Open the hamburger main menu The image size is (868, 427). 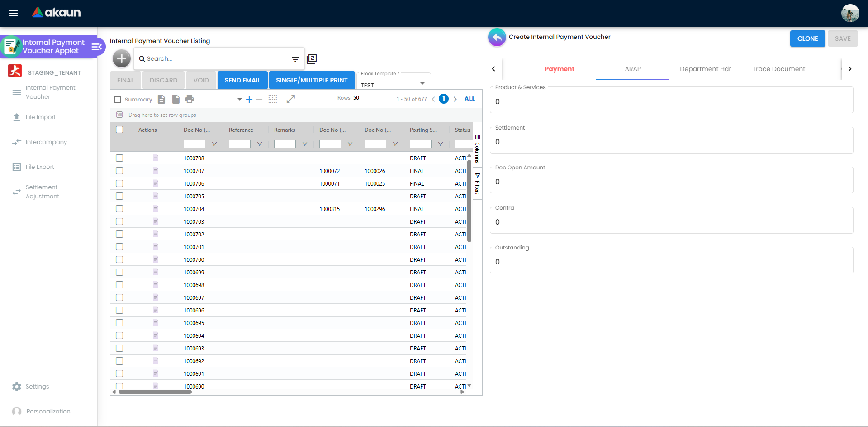click(x=14, y=13)
